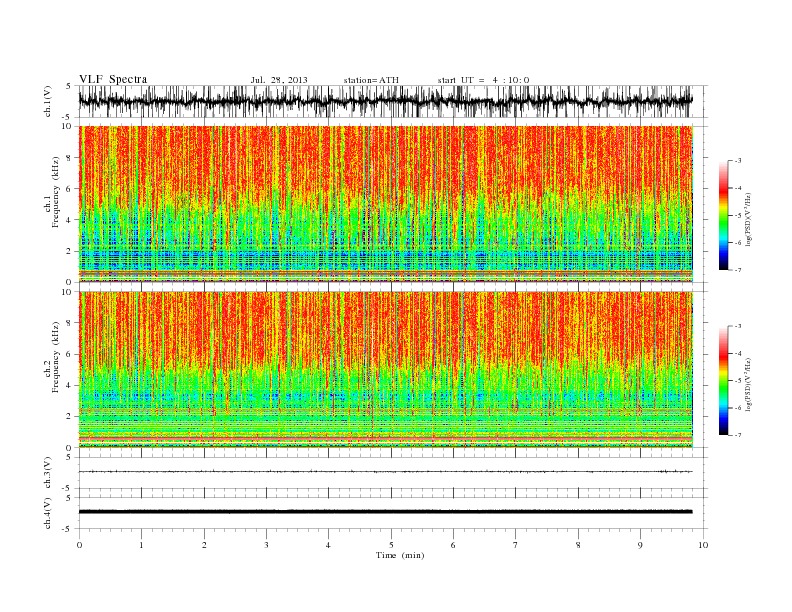Click the 'ch.1(V)' waveform axis label
The width and height of the screenshot is (792, 612).
(x=48, y=101)
